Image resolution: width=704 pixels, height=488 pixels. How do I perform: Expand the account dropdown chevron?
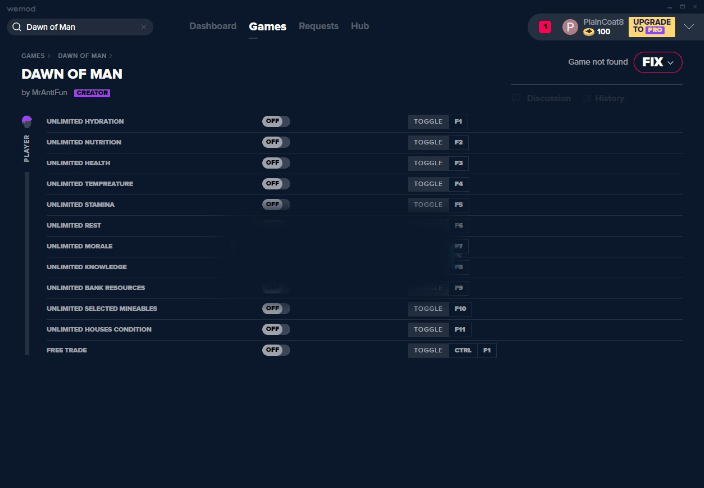click(689, 27)
